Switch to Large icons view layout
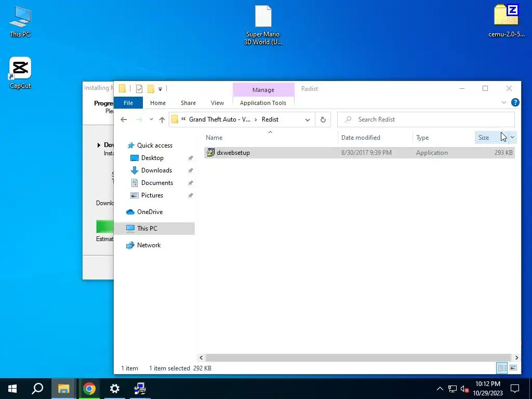This screenshot has width=532, height=399. [x=513, y=368]
